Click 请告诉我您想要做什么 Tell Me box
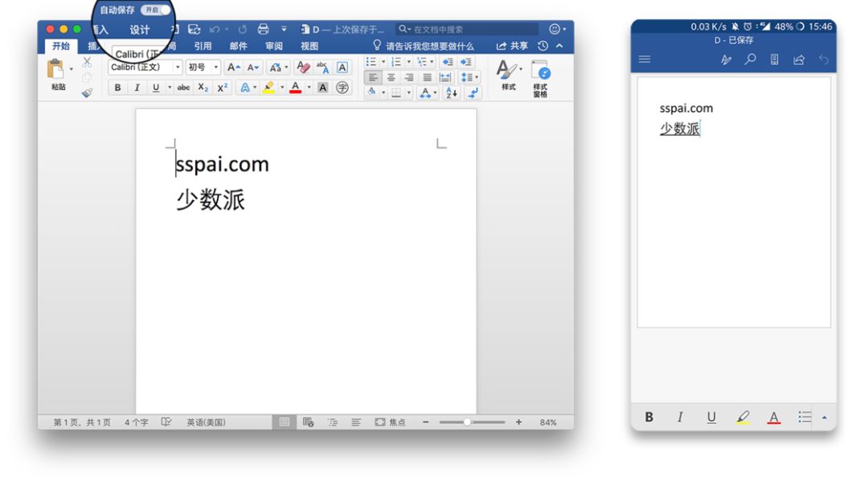 coord(424,46)
